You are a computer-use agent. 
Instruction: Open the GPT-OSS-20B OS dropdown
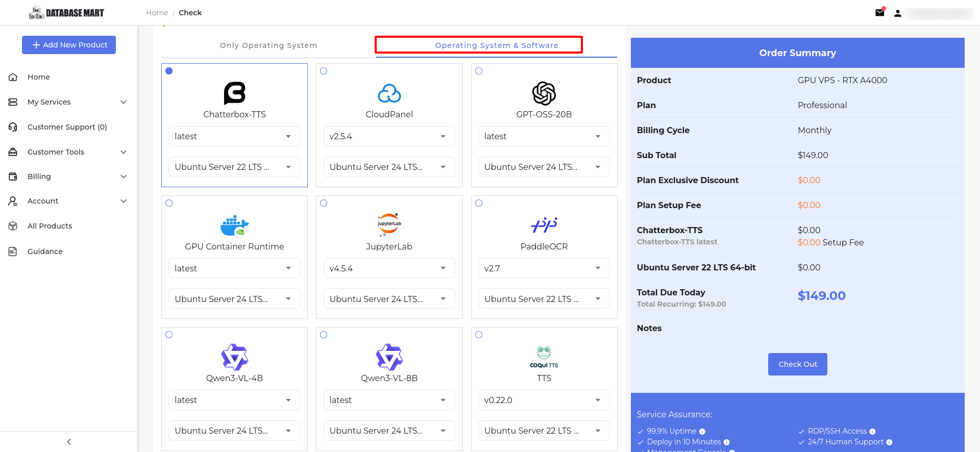coord(544,167)
